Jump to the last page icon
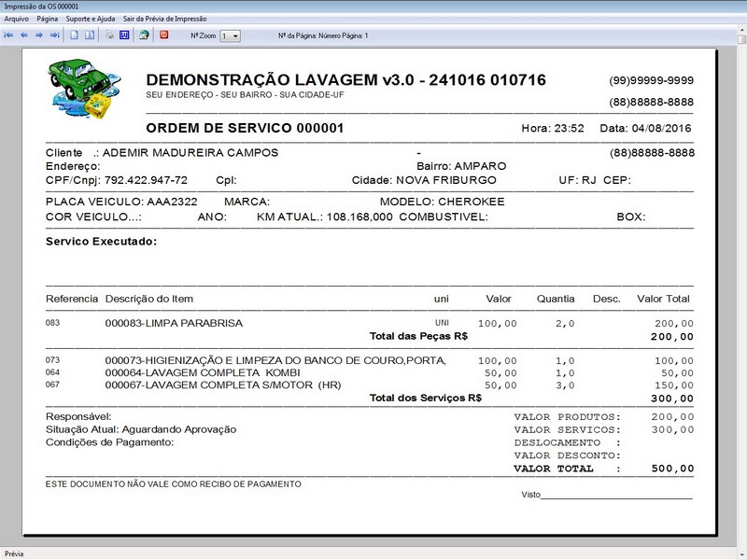747x560 pixels. pyautogui.click(x=53, y=35)
